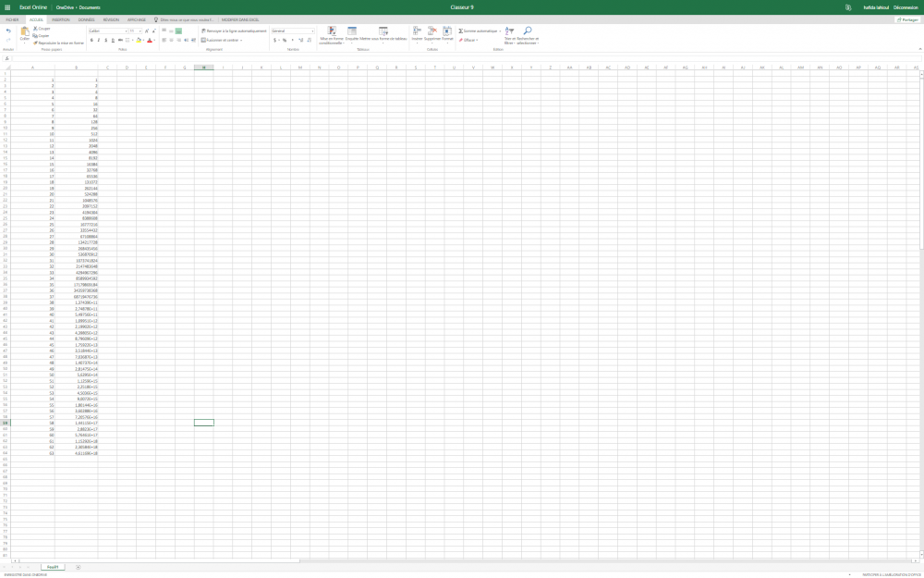Click the undo arrow icon
924x578 pixels.
(8, 31)
